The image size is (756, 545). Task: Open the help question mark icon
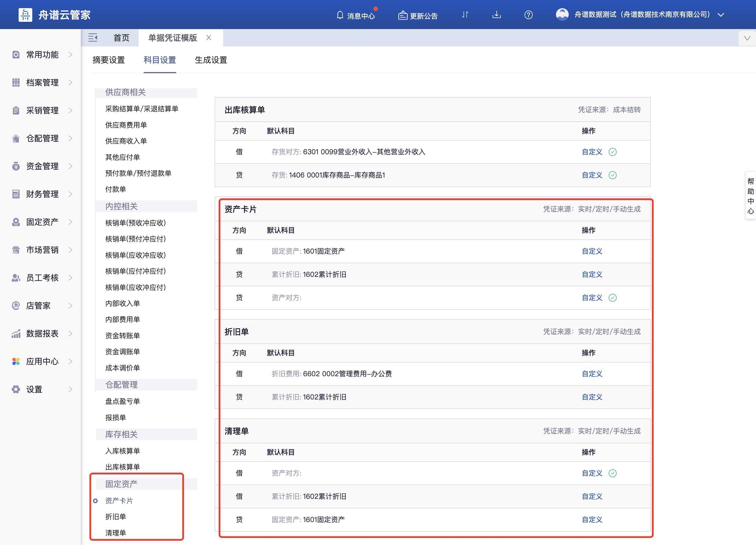tap(528, 15)
